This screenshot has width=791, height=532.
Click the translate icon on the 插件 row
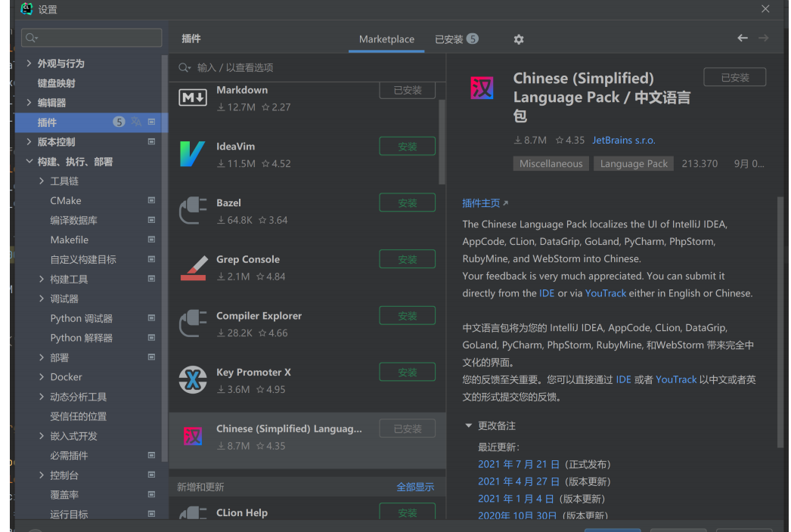(136, 122)
